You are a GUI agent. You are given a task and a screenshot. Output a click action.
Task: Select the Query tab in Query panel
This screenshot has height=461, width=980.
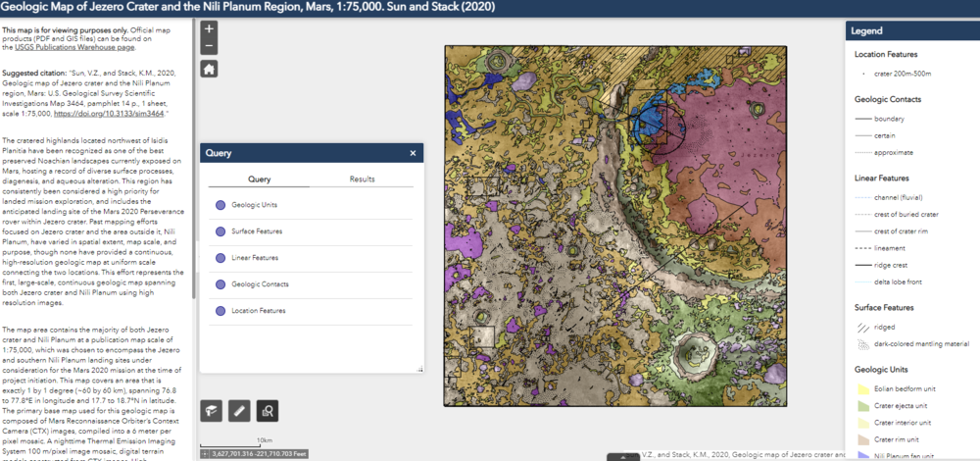pos(260,179)
